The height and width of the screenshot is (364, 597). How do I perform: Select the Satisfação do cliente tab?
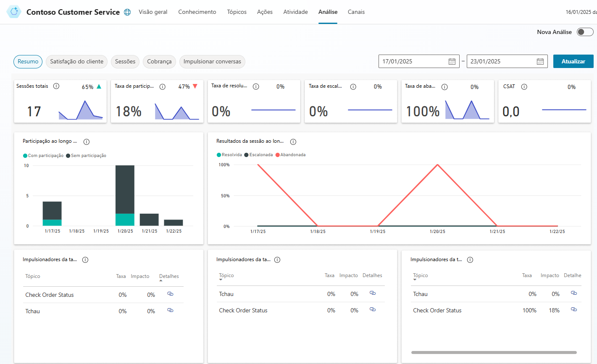[76, 62]
